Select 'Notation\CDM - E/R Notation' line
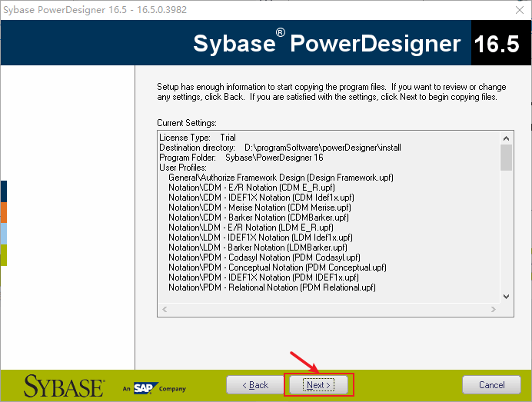 (251, 188)
